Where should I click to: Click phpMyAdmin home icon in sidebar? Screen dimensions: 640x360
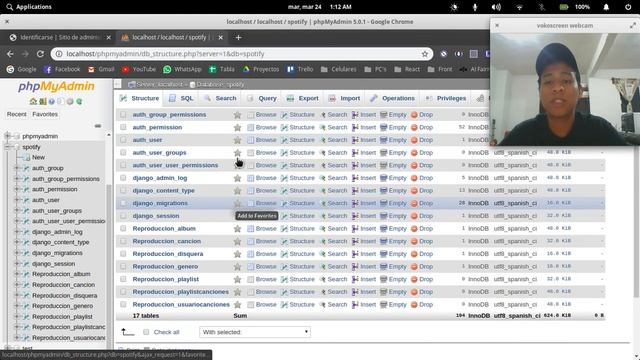pyautogui.click(x=33, y=101)
